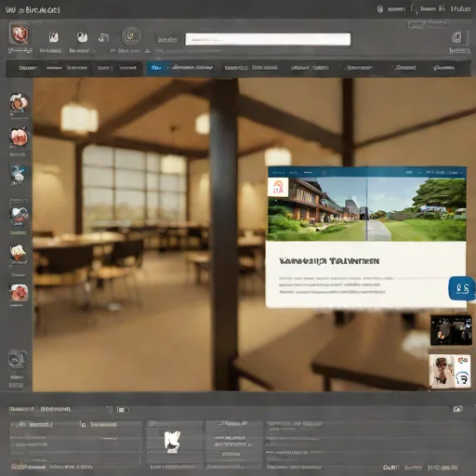Toggle the checkmark in the floating page's blue header
This screenshot has width=476, height=476.
pos(420,172)
